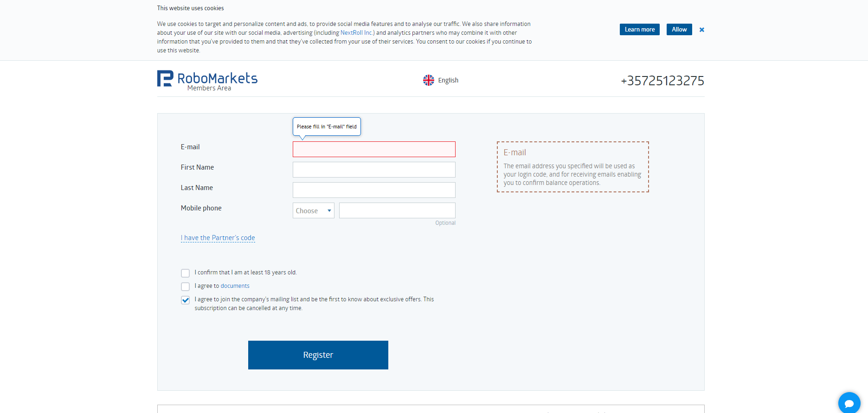Click into the First Name field

click(x=374, y=170)
